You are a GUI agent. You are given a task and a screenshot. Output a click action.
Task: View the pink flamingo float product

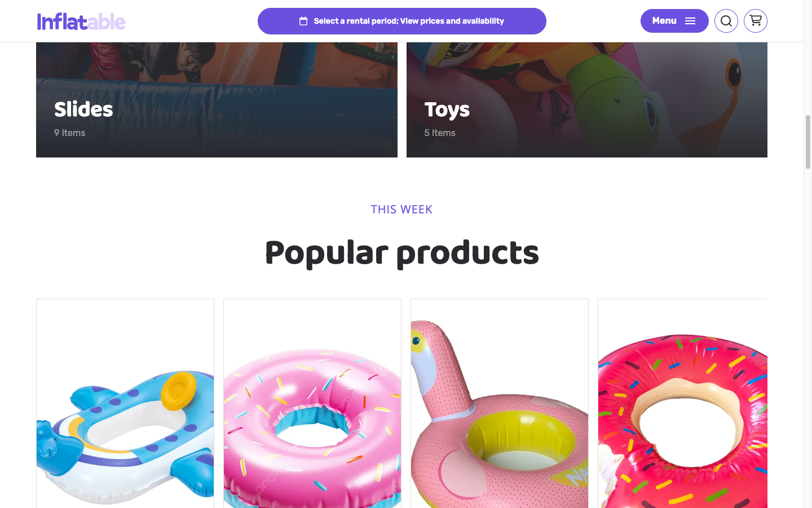tap(500, 404)
